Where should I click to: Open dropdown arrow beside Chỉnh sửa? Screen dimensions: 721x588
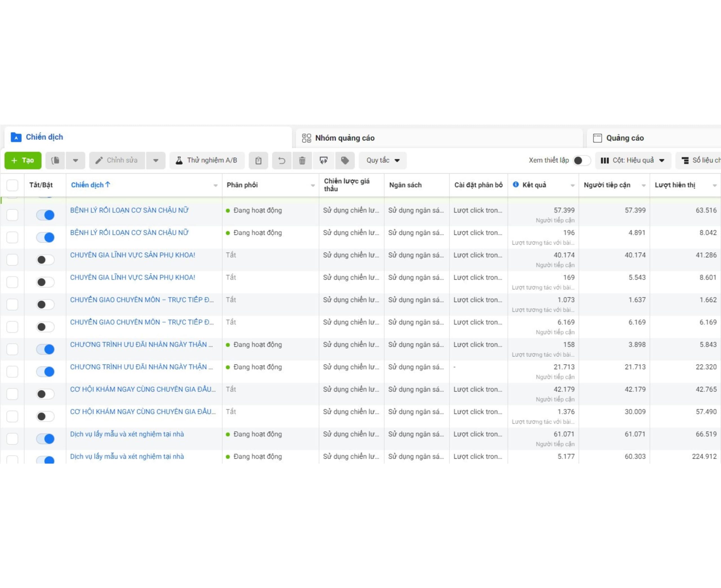(x=156, y=160)
